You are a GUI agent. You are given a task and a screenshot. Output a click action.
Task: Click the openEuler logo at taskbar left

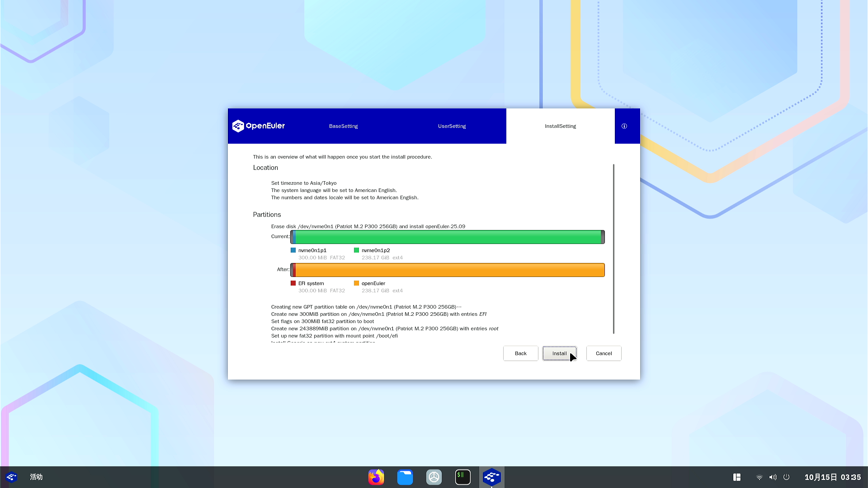11,477
